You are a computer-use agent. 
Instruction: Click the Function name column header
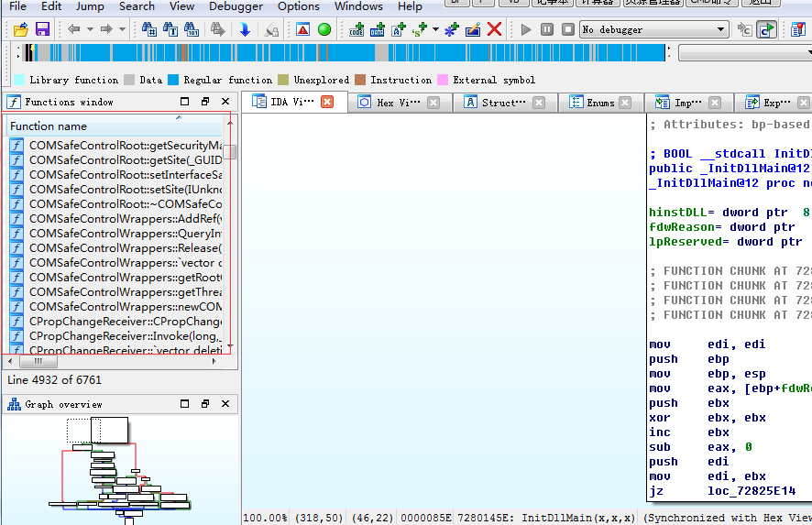[x=49, y=126]
